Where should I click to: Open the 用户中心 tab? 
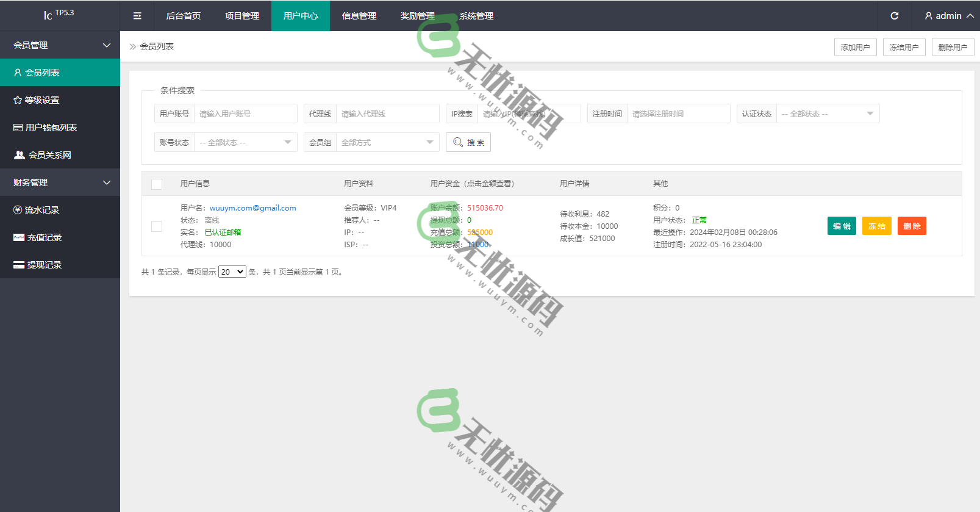(x=301, y=16)
